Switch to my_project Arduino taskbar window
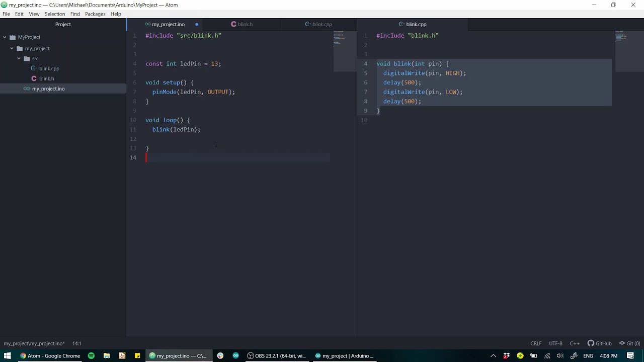This screenshot has width=644, height=362. coord(344,355)
